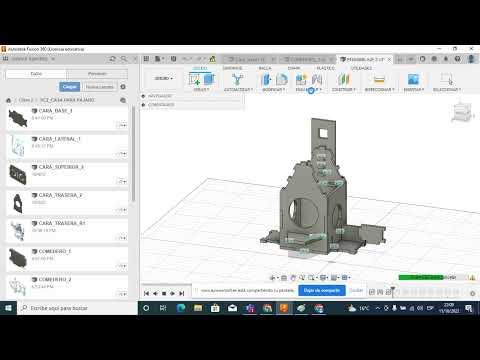This screenshot has height=360, width=480.
Task: Click the Nueva carpeta button
Action: pos(99,87)
